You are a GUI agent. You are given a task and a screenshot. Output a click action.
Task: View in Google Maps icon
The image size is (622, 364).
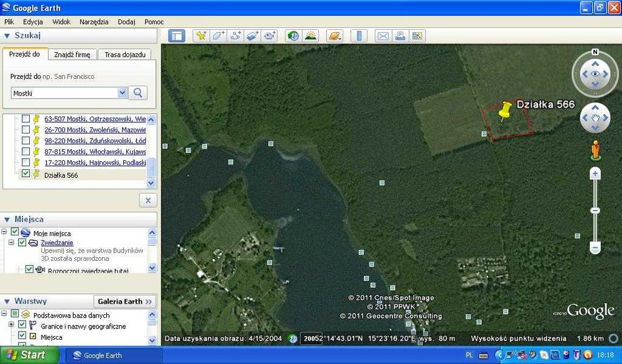[417, 36]
